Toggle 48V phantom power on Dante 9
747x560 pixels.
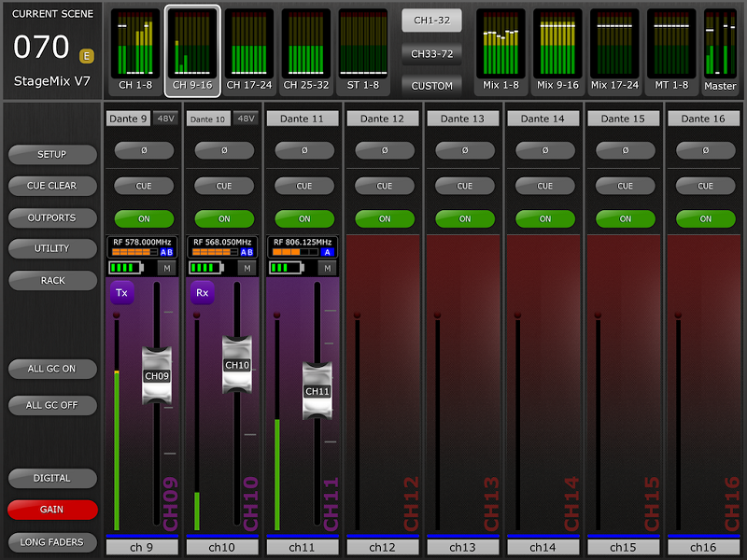(x=166, y=119)
